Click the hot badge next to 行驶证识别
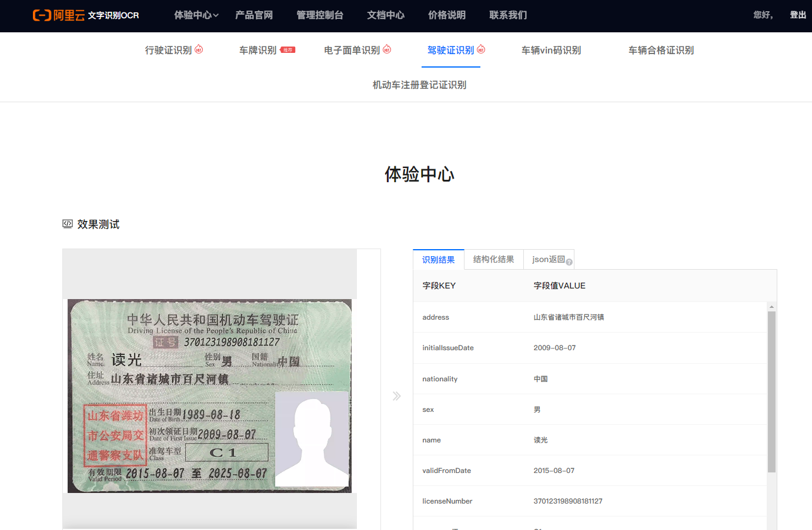The width and height of the screenshot is (812, 530). [x=199, y=49]
